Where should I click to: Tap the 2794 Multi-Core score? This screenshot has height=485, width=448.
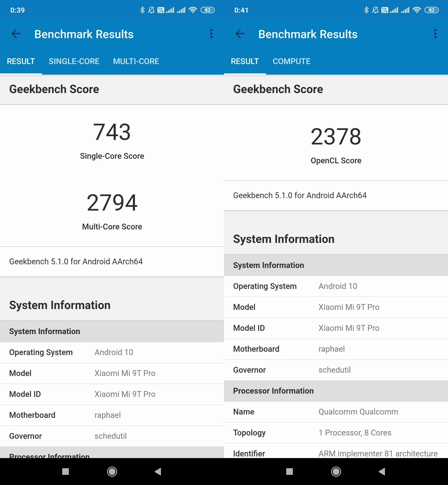coord(112,203)
